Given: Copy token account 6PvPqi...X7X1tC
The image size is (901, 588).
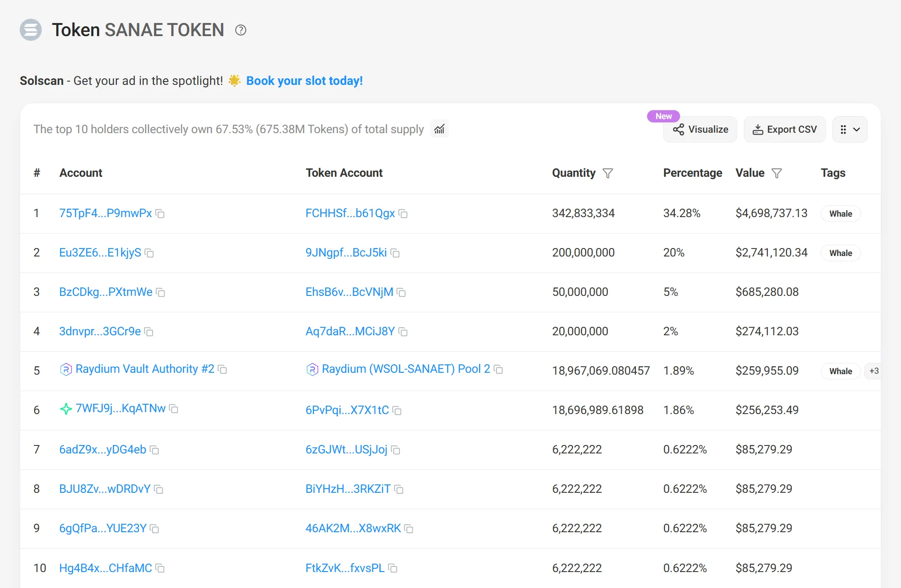Looking at the screenshot, I should pyautogui.click(x=397, y=411).
